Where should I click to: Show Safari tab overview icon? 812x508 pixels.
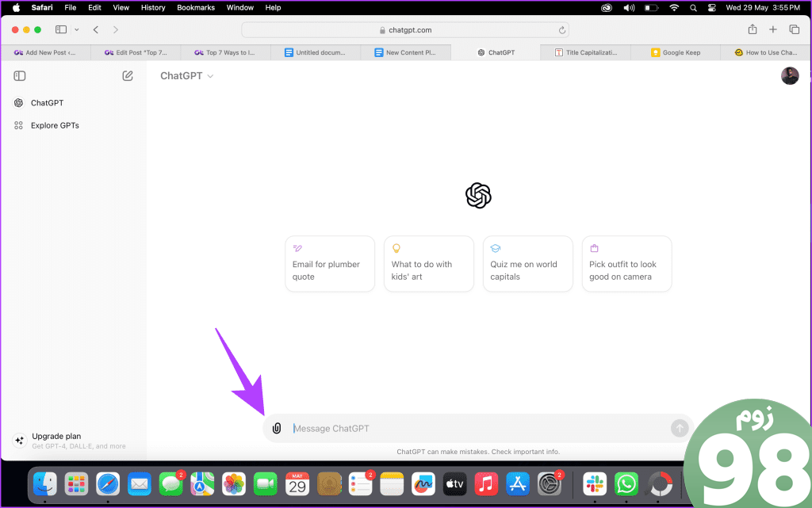coord(794,29)
